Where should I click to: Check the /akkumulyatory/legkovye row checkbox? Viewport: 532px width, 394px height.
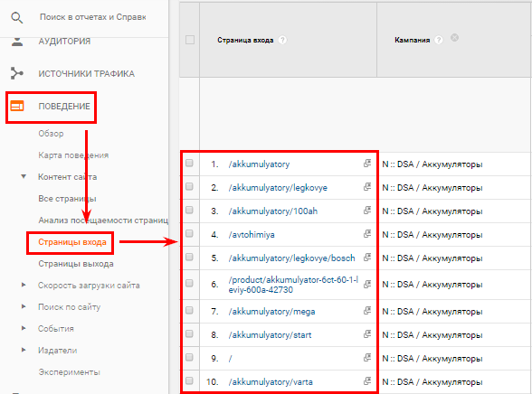(189, 187)
